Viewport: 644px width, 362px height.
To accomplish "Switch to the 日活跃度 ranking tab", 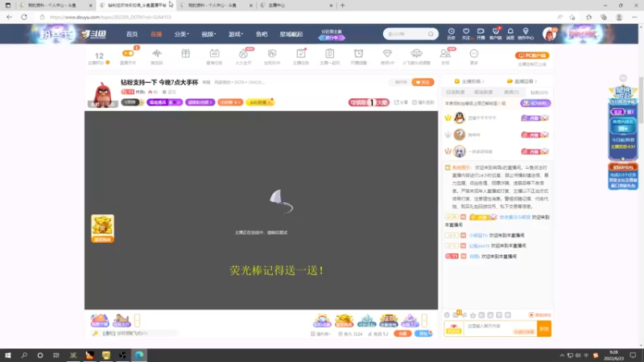I will tap(456, 93).
